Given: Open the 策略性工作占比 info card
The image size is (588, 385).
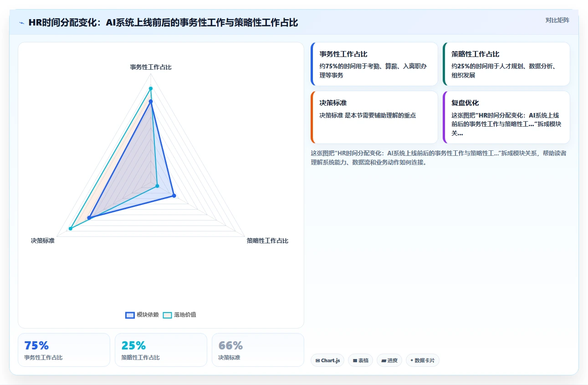Looking at the screenshot, I should tap(506, 64).
